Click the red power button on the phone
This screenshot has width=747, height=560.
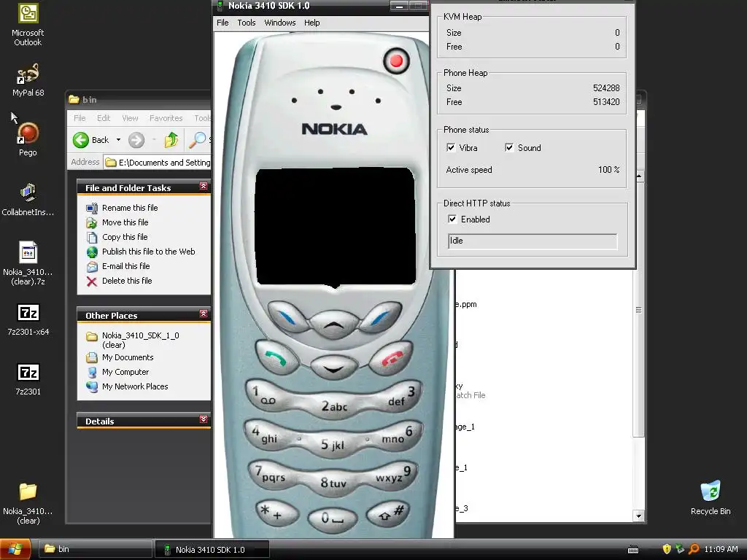click(x=396, y=61)
